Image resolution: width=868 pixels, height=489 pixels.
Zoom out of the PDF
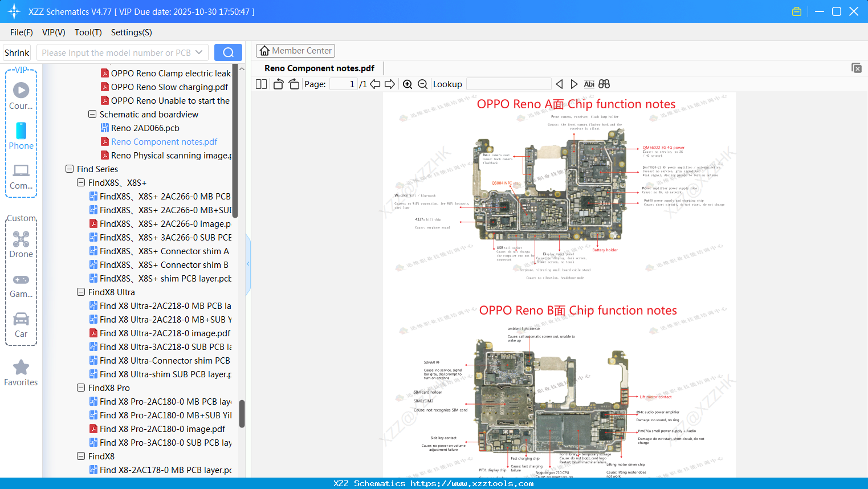422,84
